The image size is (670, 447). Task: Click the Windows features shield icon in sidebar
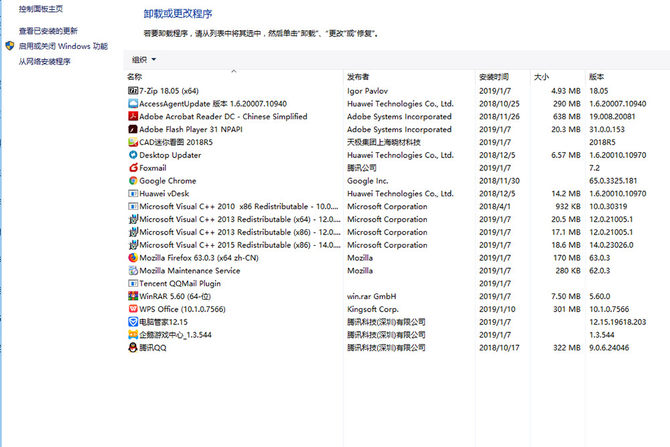(10, 46)
